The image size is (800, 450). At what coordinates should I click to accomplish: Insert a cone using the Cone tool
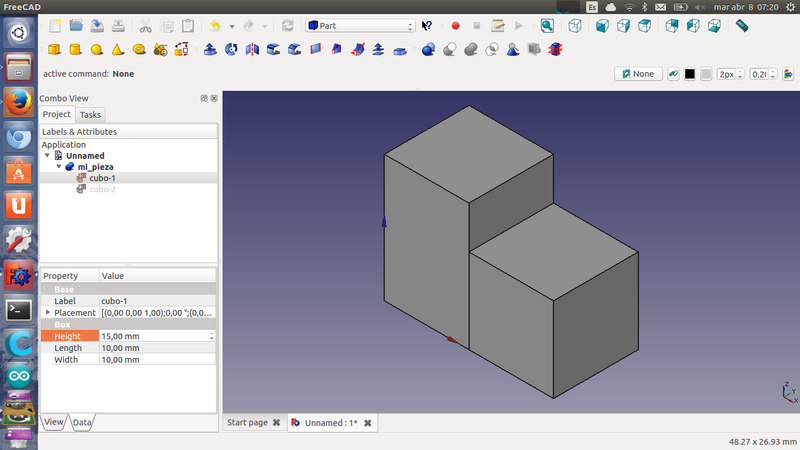(118, 49)
